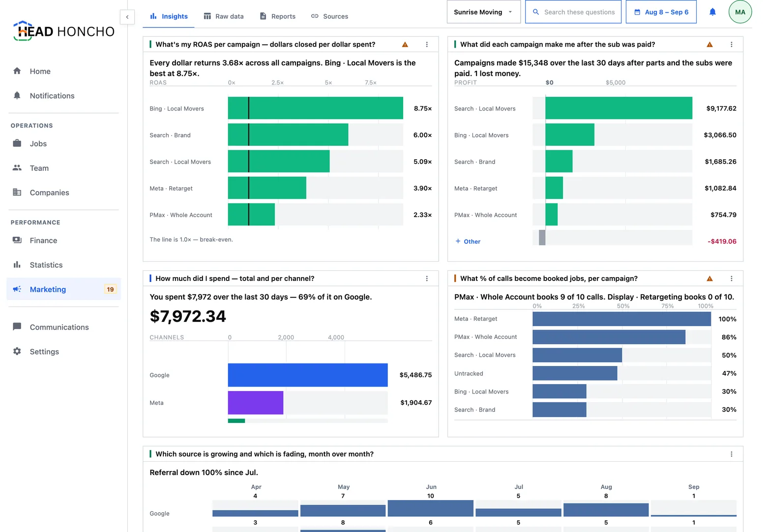Click the Google spend bar
Image resolution: width=767 pixels, height=532 pixels.
tap(308, 375)
